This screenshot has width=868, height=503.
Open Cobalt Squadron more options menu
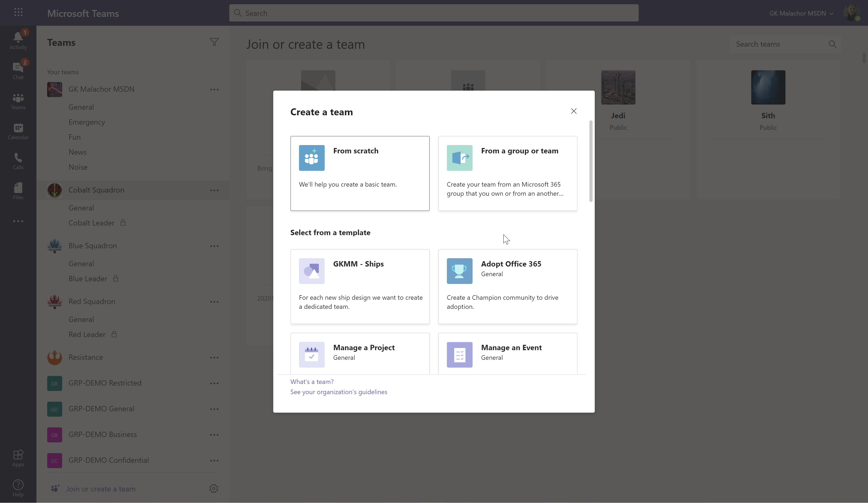click(214, 190)
